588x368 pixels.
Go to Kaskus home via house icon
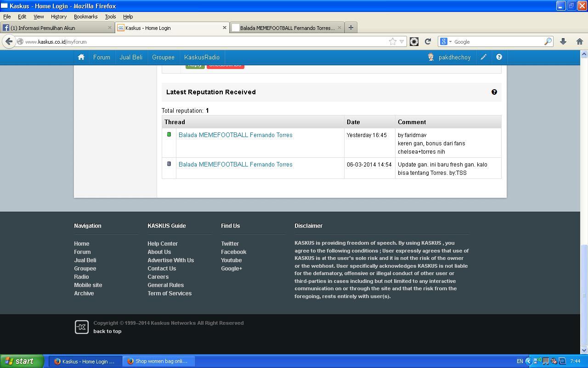pos(81,57)
